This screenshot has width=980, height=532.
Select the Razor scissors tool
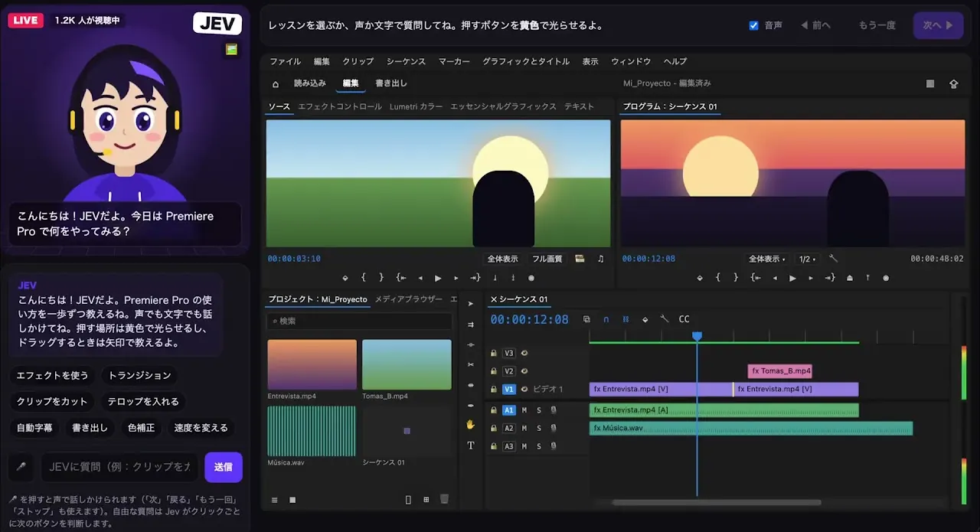tap(471, 364)
